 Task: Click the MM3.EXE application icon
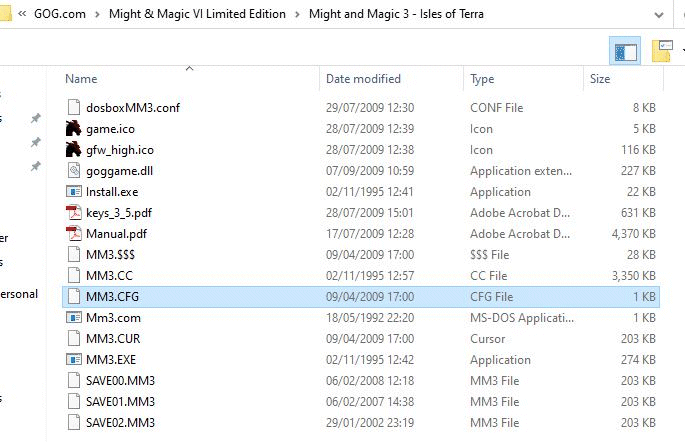pos(74,359)
